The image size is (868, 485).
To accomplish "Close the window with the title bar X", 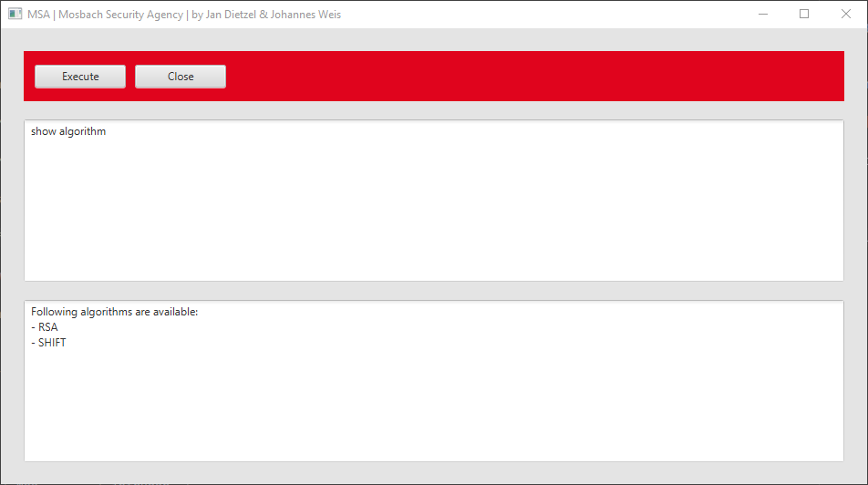I will click(x=846, y=14).
